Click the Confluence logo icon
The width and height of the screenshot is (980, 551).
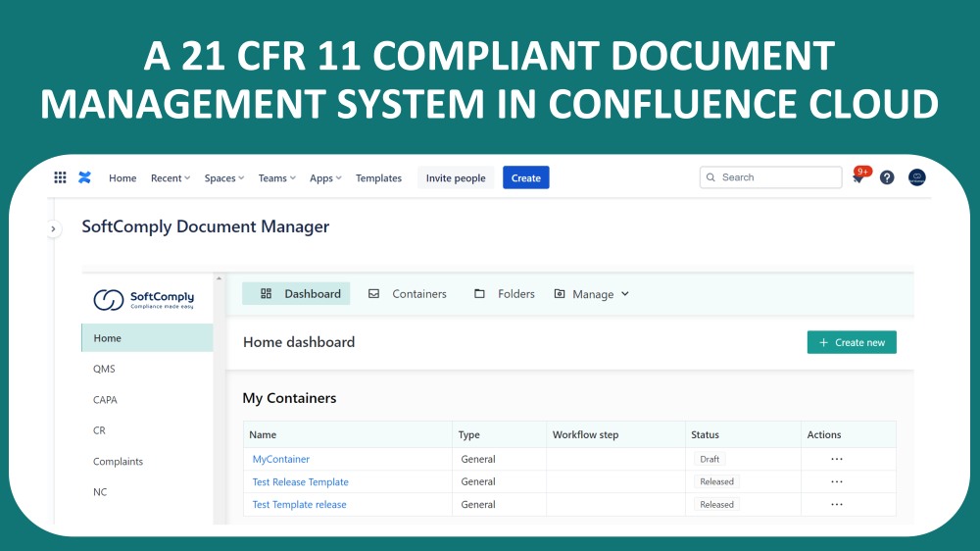pyautogui.click(x=84, y=177)
